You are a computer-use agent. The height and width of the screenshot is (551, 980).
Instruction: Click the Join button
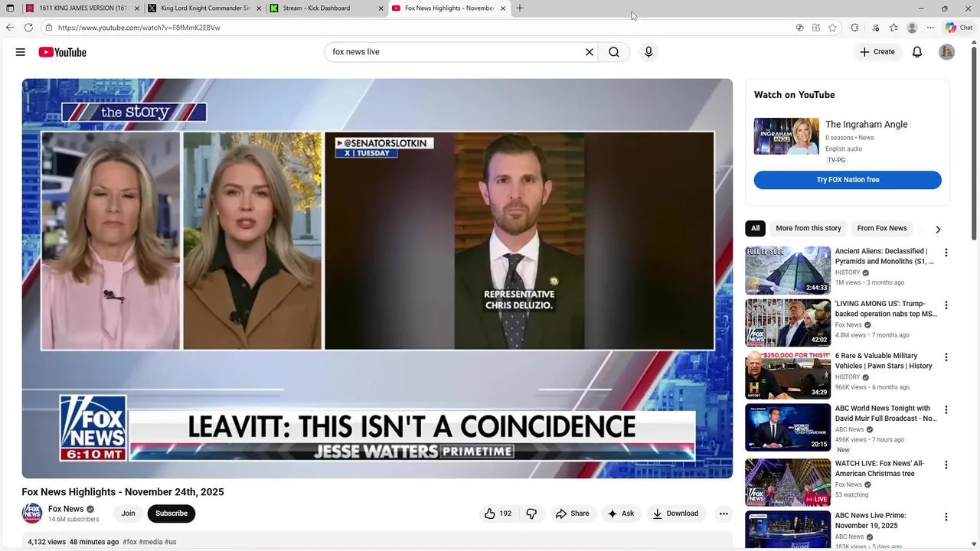click(128, 514)
